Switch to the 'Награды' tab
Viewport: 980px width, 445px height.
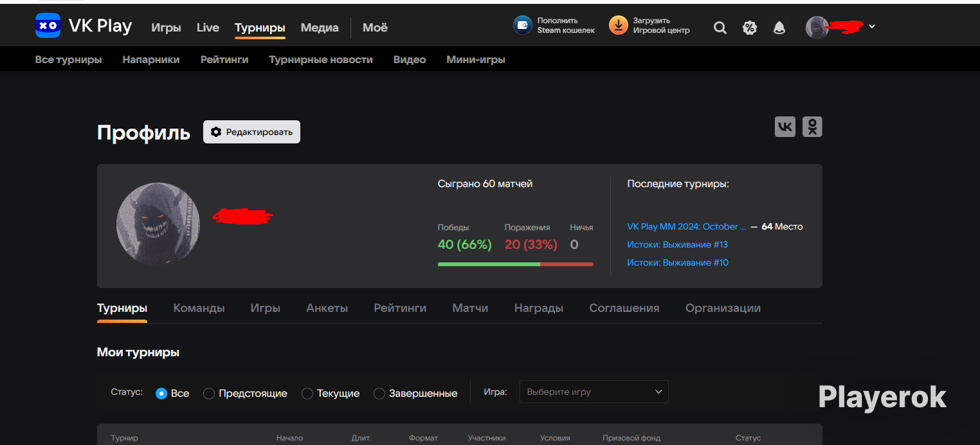tap(539, 308)
